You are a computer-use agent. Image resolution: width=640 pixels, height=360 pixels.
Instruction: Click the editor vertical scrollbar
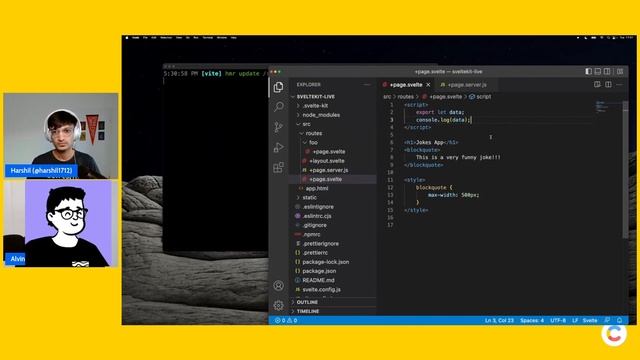tap(625, 169)
